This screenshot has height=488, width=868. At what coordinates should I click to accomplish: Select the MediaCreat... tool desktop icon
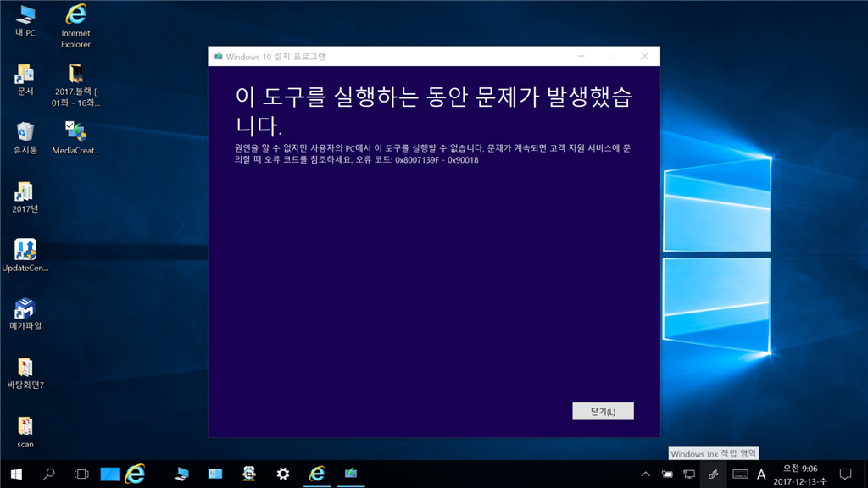75,138
